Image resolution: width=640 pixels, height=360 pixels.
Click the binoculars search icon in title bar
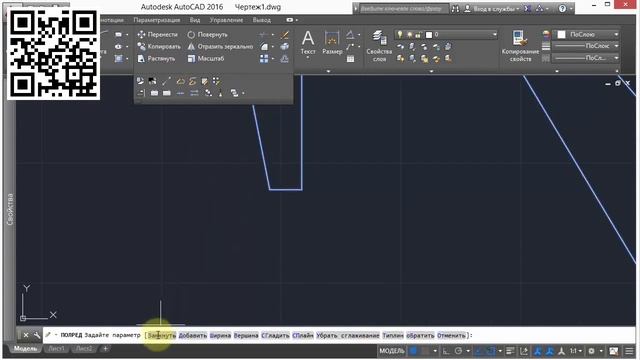click(x=455, y=8)
